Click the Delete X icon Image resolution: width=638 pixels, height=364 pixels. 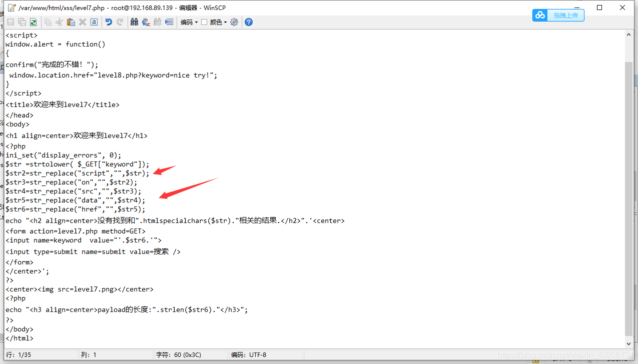(83, 22)
